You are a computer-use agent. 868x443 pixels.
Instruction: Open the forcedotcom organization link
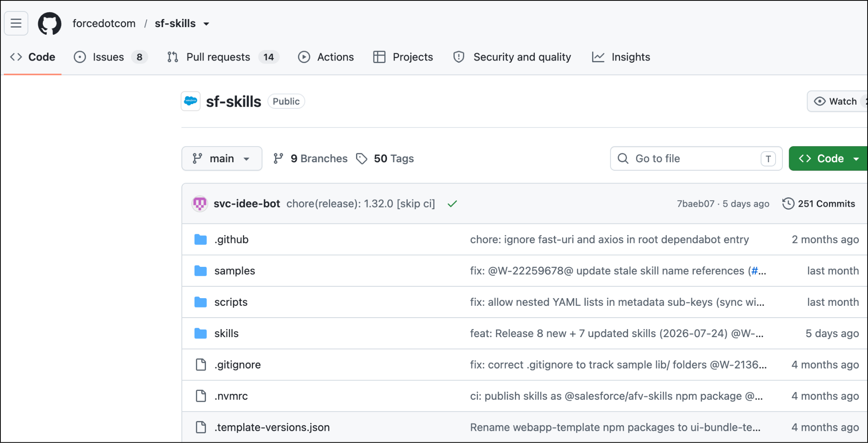104,23
